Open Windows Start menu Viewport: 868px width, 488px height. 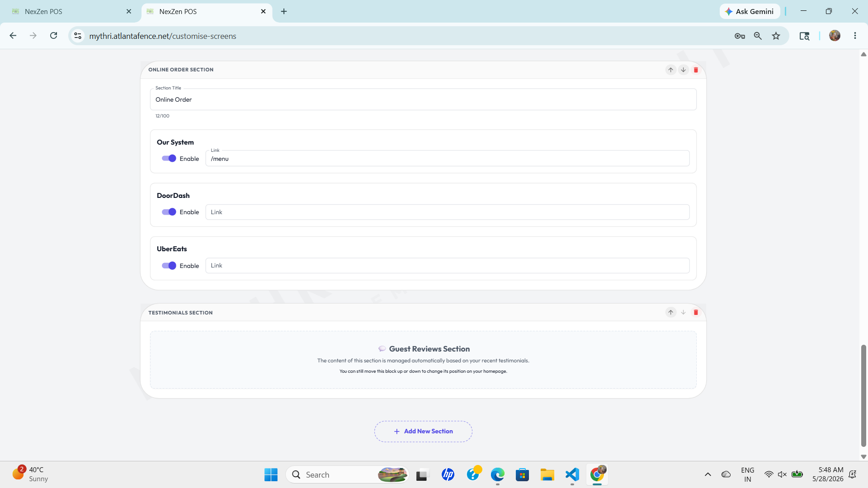(271, 474)
